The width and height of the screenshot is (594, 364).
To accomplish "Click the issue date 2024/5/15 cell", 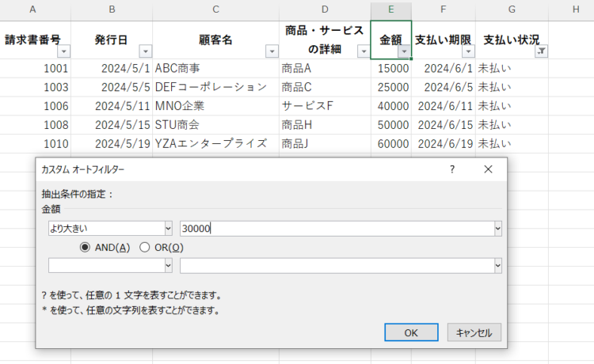I will coord(112,125).
